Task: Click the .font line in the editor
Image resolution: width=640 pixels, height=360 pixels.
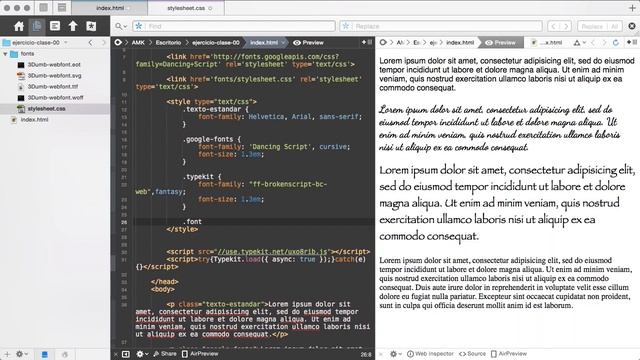Action: (192, 222)
